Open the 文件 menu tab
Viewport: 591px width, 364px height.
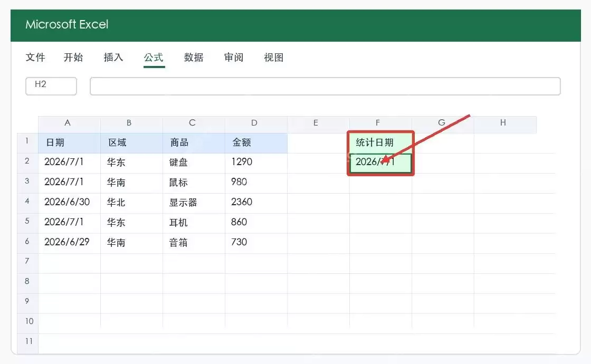(x=35, y=58)
